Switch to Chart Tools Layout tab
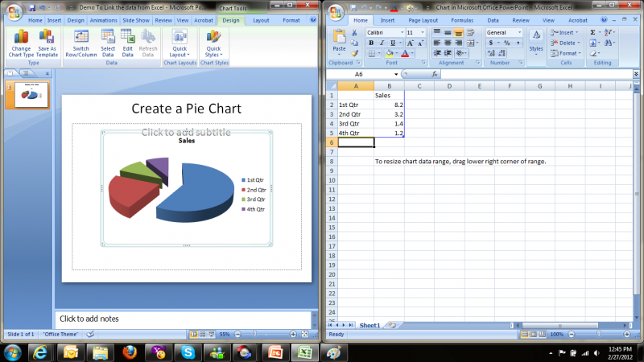 pyautogui.click(x=261, y=20)
